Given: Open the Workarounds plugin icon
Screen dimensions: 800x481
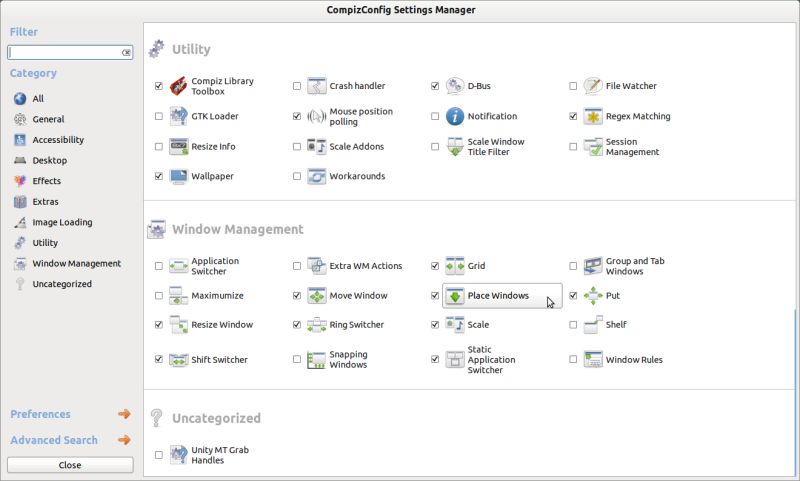Looking at the screenshot, I should (x=316, y=176).
